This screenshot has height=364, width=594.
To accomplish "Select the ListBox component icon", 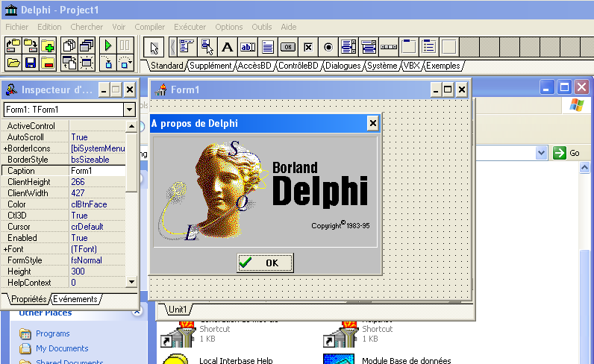I will (x=348, y=47).
